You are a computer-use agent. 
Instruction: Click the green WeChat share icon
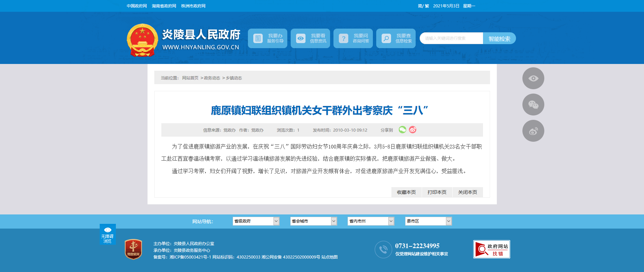click(x=402, y=130)
